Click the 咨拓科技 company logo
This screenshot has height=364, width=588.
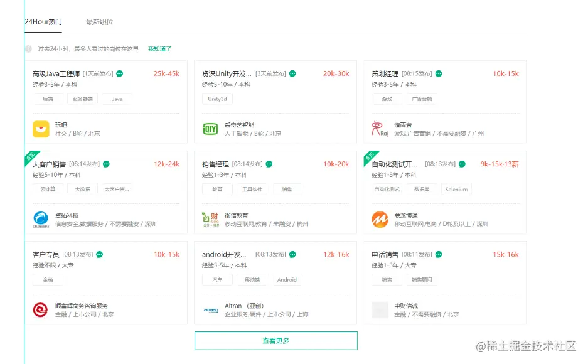coord(41,219)
